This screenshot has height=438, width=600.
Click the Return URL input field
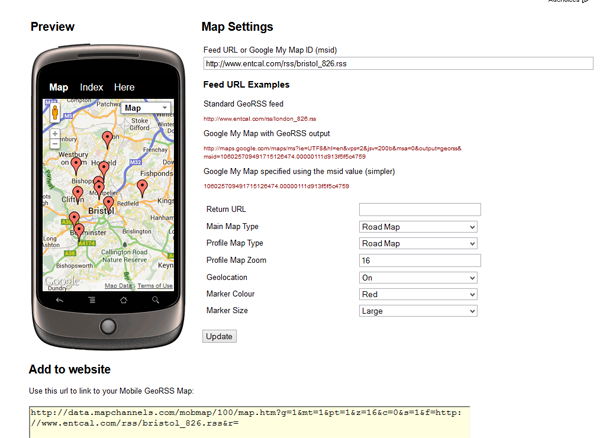tap(420, 209)
